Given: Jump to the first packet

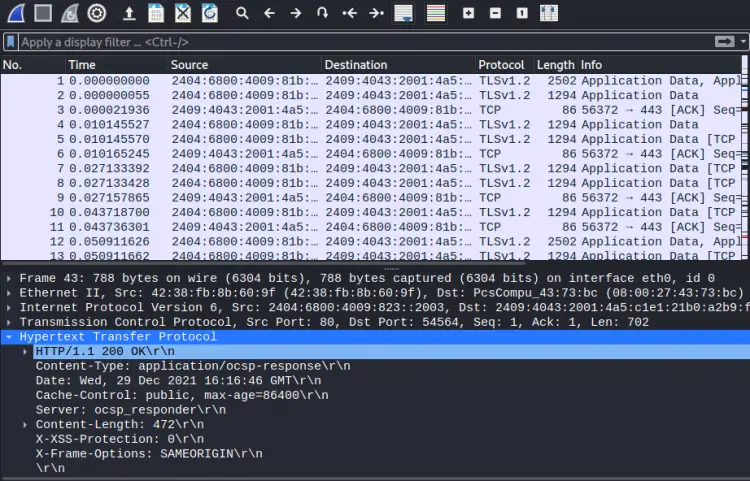Looking at the screenshot, I should [350, 13].
